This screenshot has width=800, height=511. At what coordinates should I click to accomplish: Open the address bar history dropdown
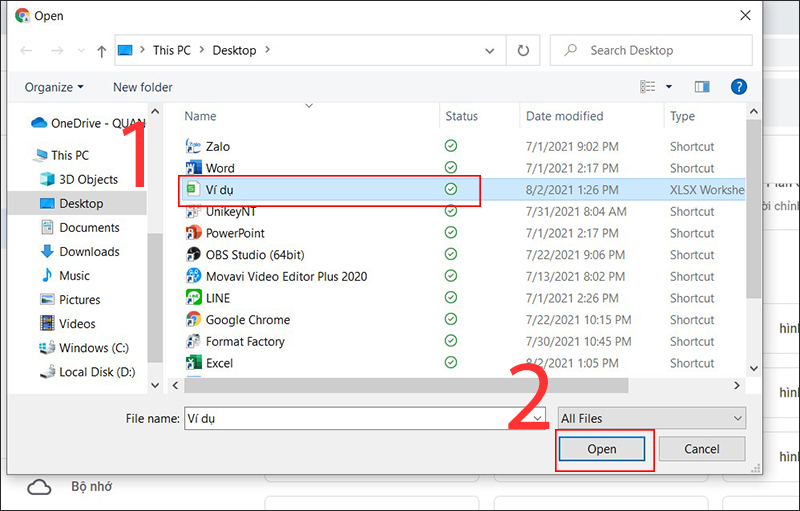490,50
